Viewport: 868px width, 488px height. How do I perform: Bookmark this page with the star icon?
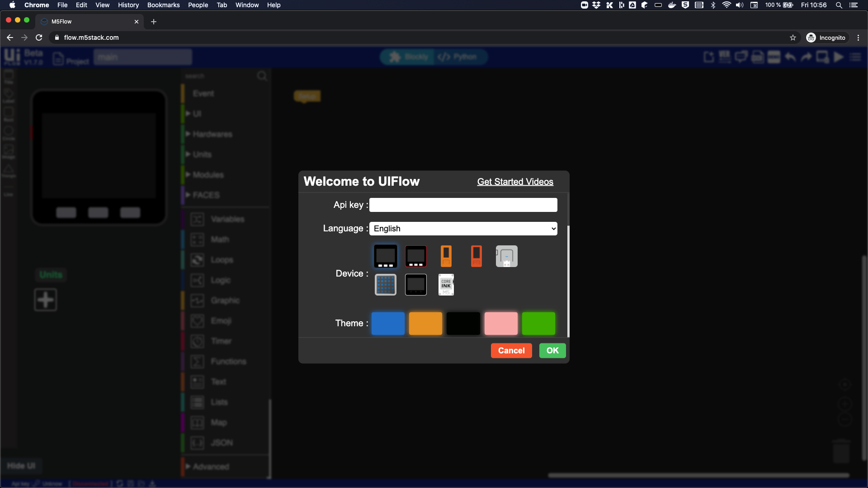(793, 38)
